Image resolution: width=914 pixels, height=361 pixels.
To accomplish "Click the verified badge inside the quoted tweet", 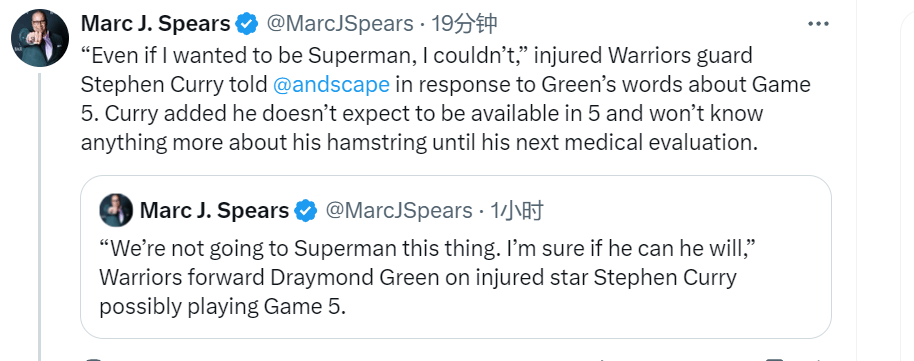I will coord(305,211).
